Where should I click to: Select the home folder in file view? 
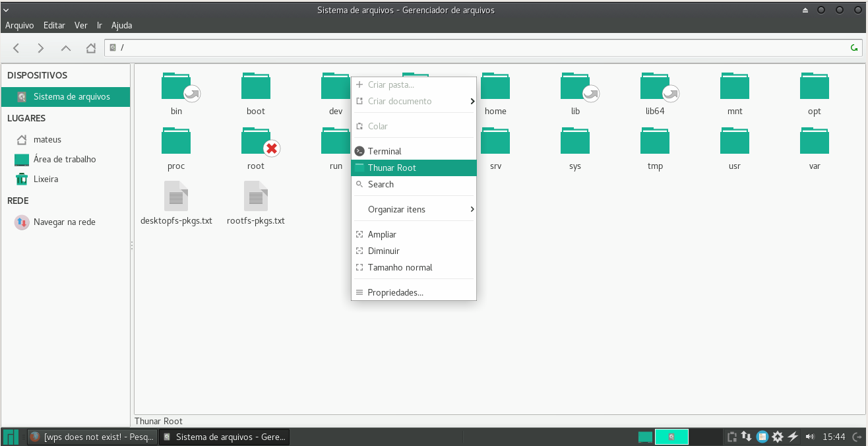495,86
